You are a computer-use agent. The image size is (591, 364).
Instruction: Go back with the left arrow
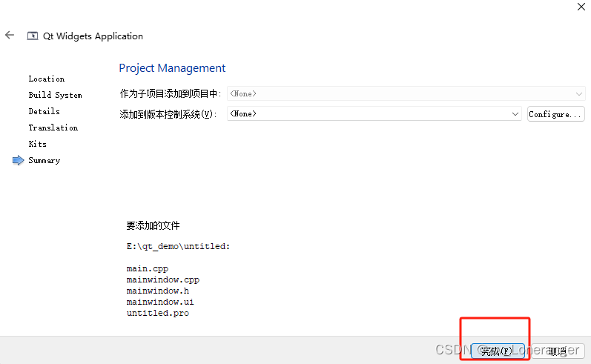(x=10, y=35)
